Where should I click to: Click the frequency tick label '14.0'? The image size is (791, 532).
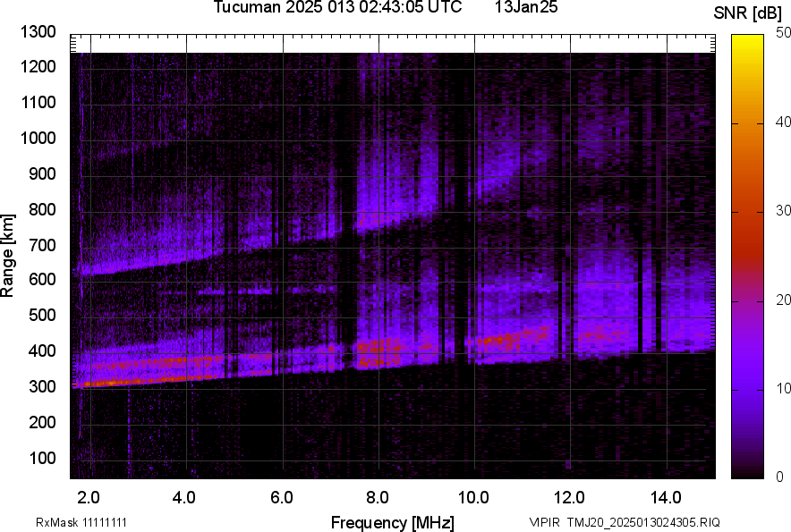point(666,498)
